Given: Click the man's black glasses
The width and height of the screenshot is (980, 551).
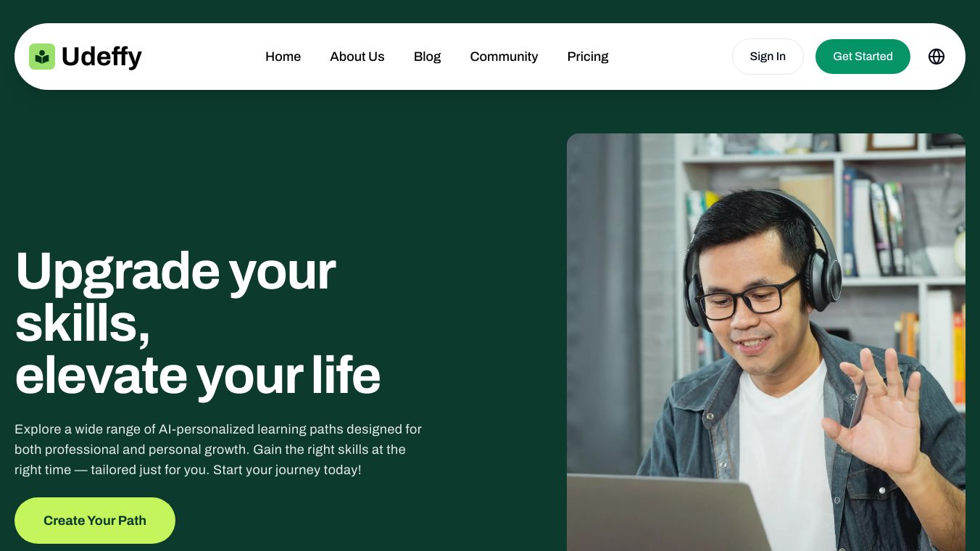Looking at the screenshot, I should [748, 297].
